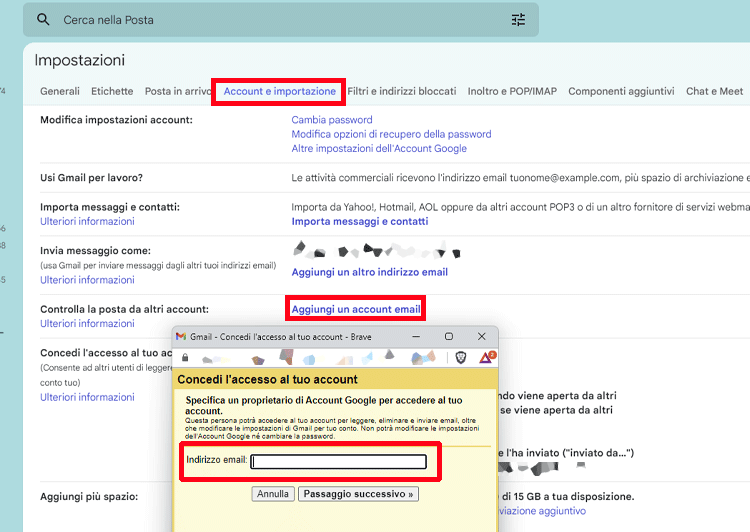Open Ulteriori informazioni under Invia messaggio come

87,279
